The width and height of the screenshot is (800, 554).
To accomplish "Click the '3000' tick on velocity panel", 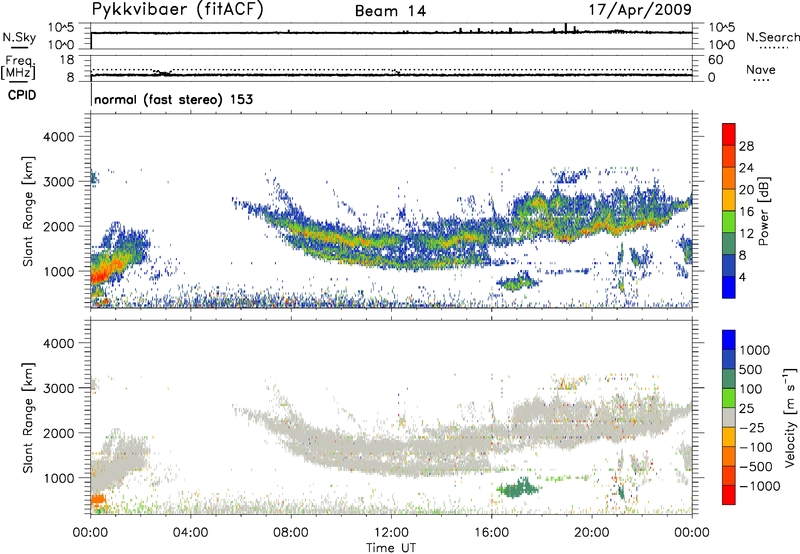I will click(58, 388).
